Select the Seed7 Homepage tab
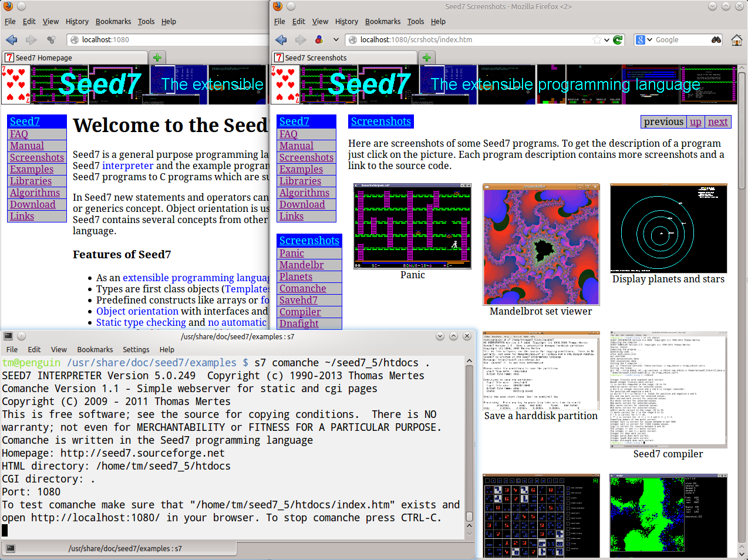Image resolution: width=748 pixels, height=560 pixels. point(75,58)
